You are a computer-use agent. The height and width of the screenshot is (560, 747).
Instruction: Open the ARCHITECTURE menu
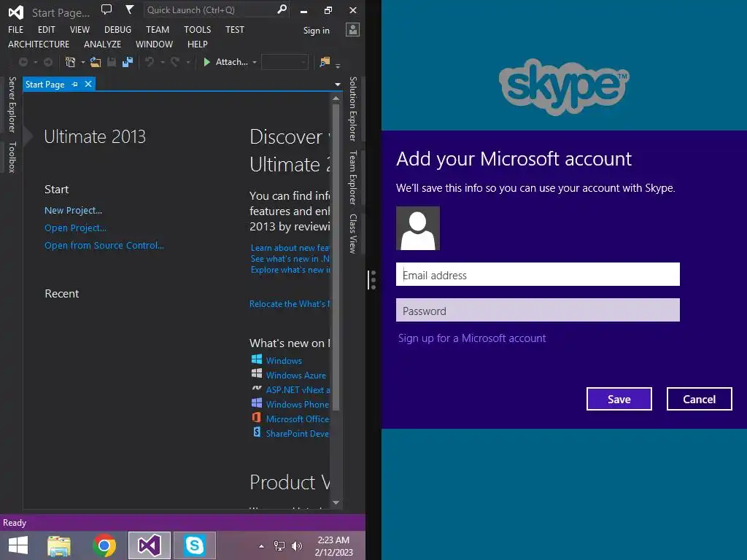pyautogui.click(x=39, y=44)
